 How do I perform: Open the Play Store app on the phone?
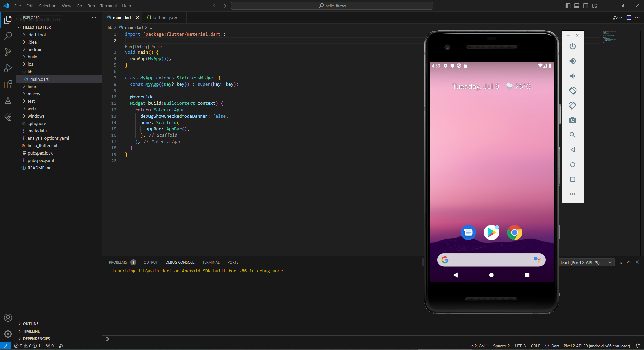(491, 233)
